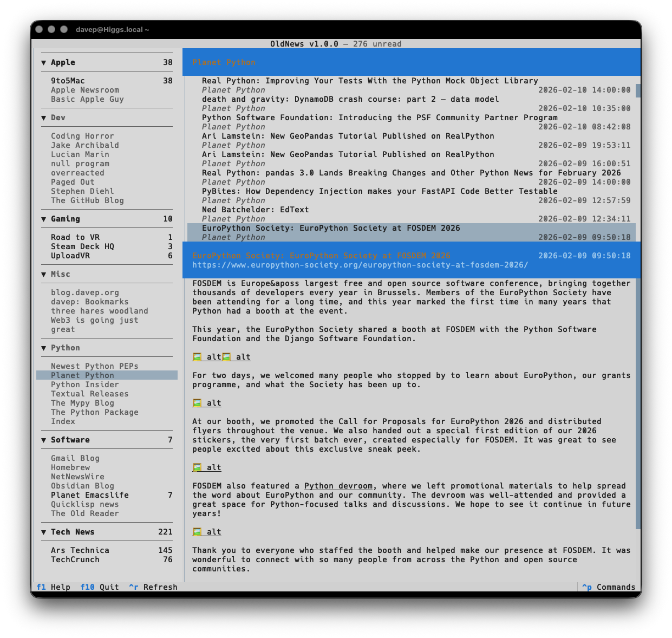Image resolution: width=672 pixels, height=638 pixels.
Task: Select the Planet Emacslife feed
Action: click(x=90, y=496)
